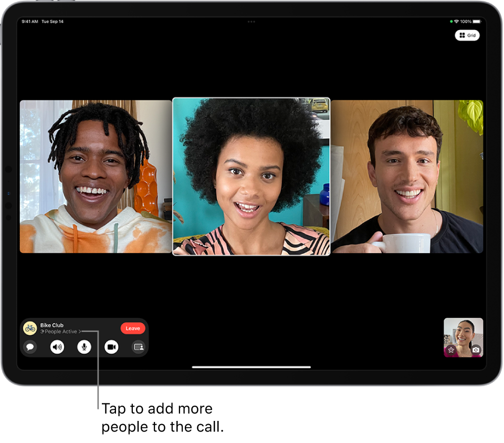Select the effects star icon on self view

tap(451, 349)
